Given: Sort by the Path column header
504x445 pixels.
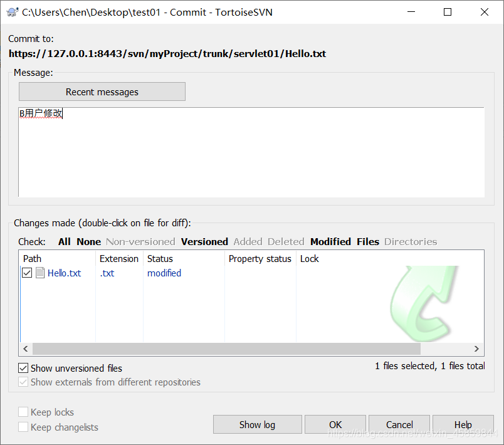Looking at the screenshot, I should point(58,259).
